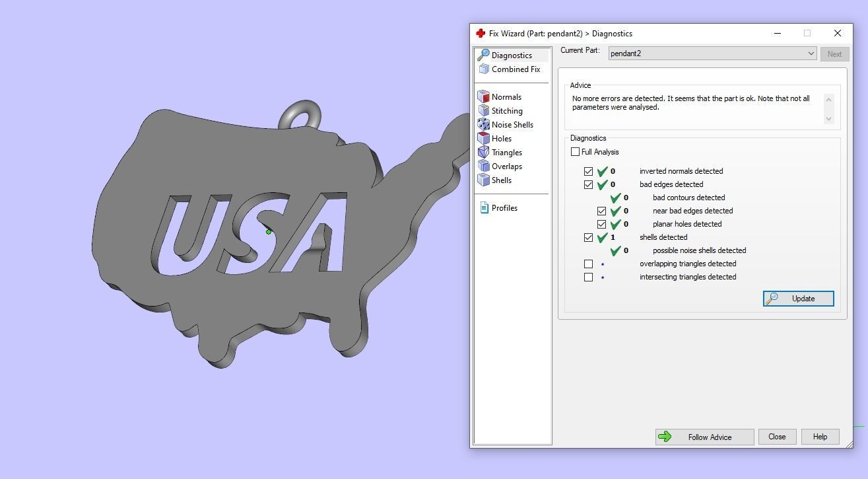Uncheck the near bad edges detected checkbox
Image resolution: width=868 pixels, height=479 pixels.
click(601, 211)
